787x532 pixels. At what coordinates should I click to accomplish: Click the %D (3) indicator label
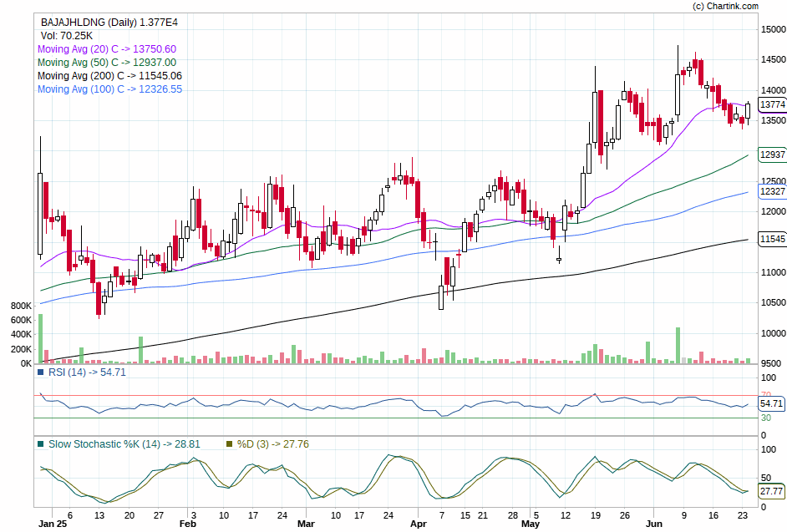point(273,444)
